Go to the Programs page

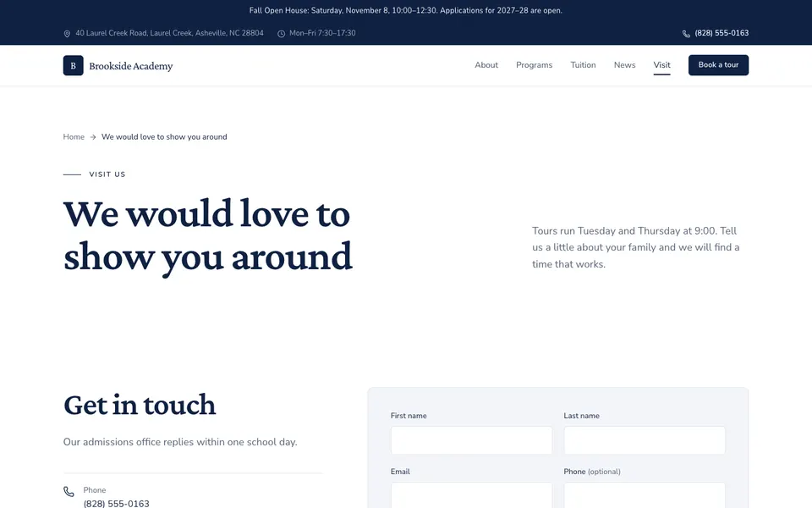(534, 65)
